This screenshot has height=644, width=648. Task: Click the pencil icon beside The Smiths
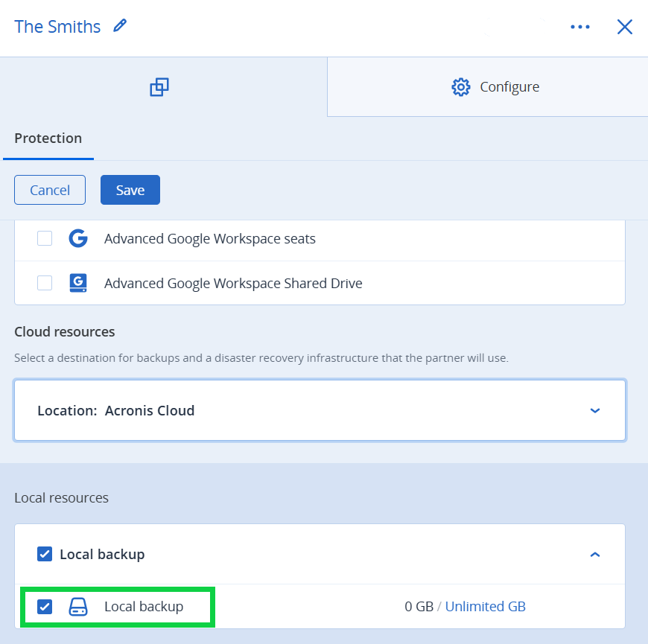pos(120,25)
